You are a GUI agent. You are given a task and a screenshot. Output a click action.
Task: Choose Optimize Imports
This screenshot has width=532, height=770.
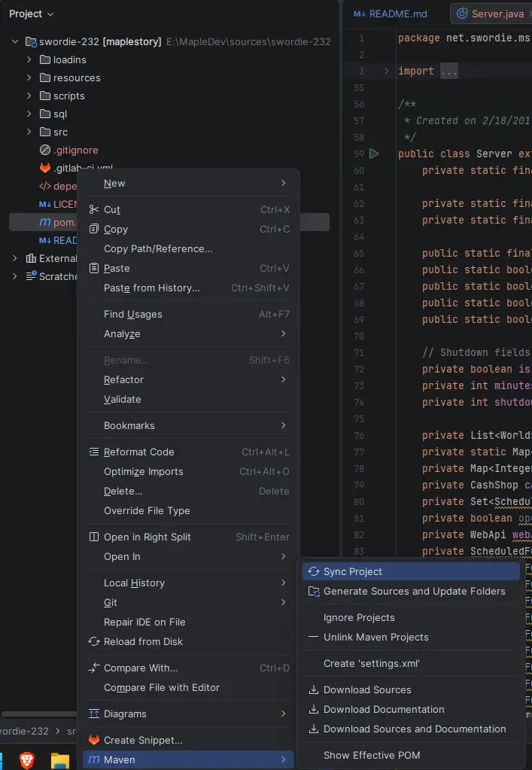[x=189, y=471]
